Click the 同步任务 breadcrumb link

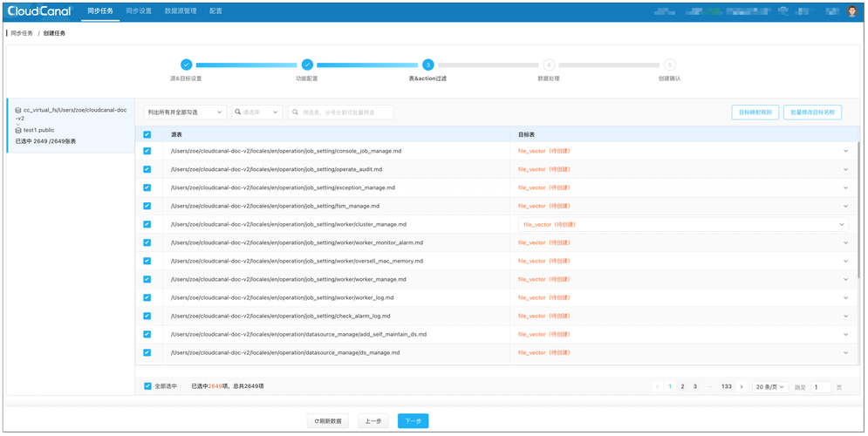[22, 33]
